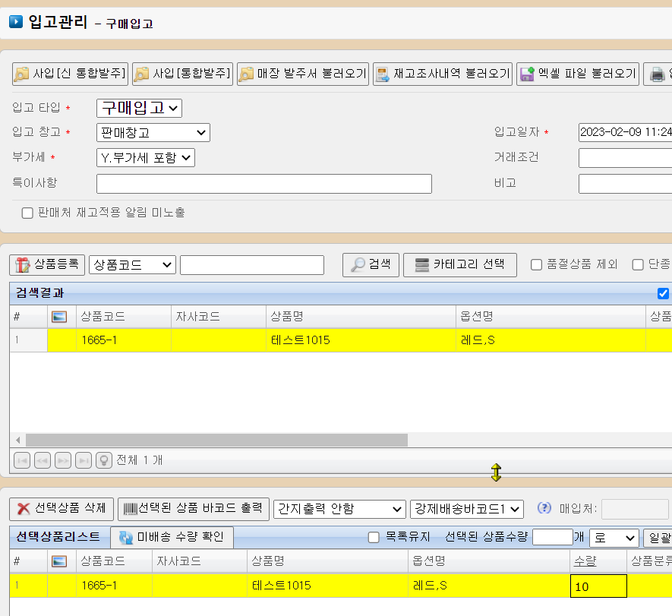Enable 품절상품 제외 checkbox

(x=536, y=264)
